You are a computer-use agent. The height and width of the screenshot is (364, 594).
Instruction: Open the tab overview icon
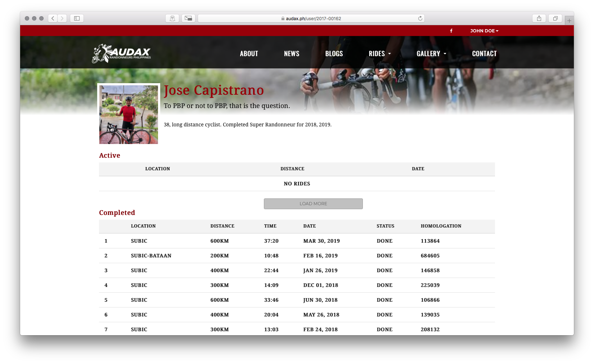pos(555,18)
